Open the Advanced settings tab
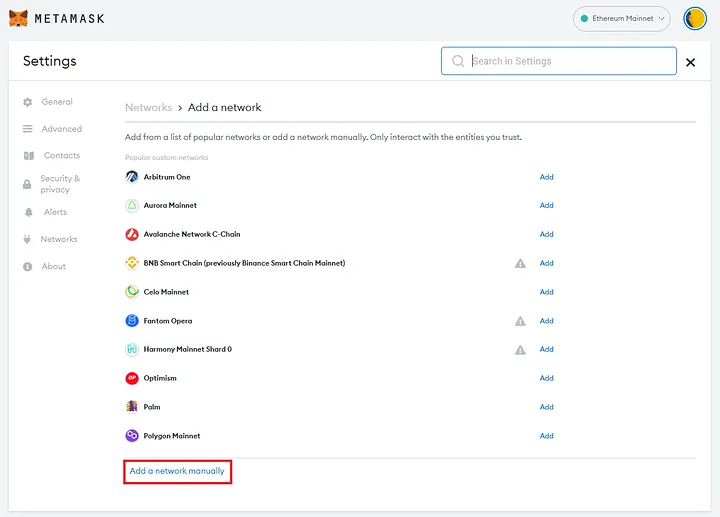Screen dimensions: 720x517 tap(61, 129)
